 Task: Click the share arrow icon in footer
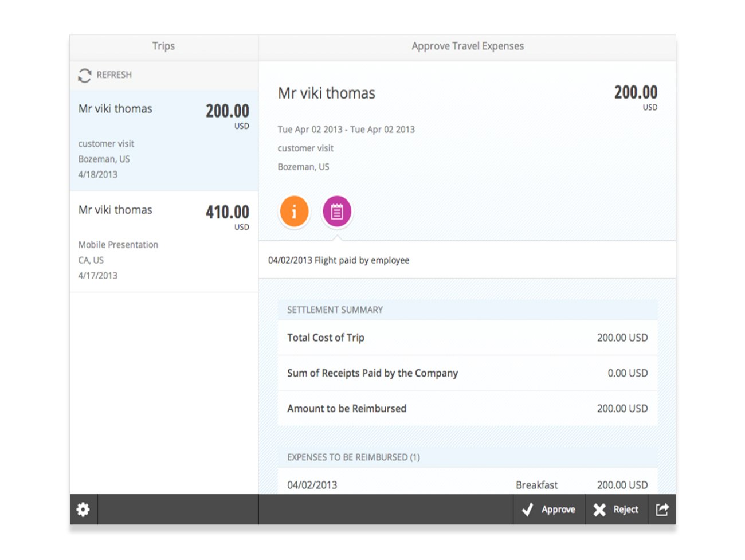pyautogui.click(x=662, y=510)
